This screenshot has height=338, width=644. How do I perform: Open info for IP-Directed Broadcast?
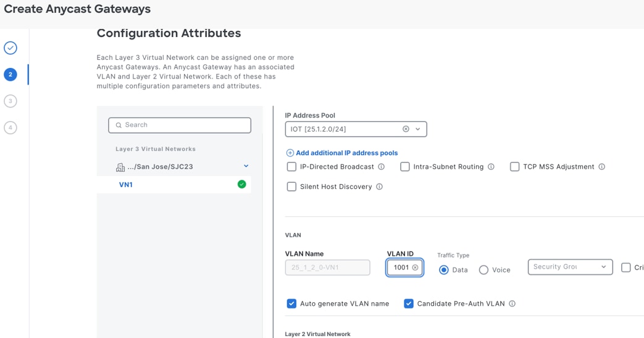click(x=381, y=167)
